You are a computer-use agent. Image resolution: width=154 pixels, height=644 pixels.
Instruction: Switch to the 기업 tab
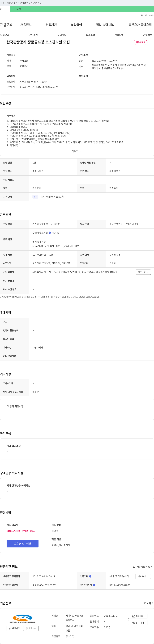click(19, 9)
